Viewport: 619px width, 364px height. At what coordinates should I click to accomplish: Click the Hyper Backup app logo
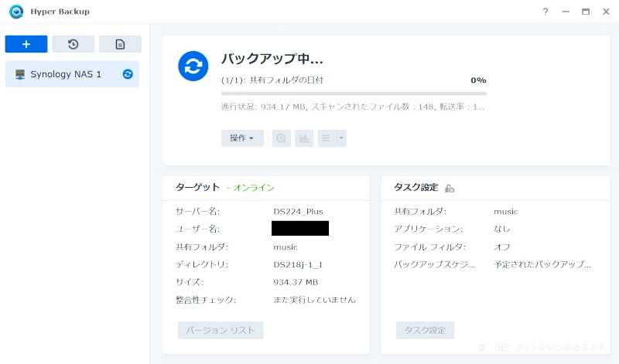tap(16, 12)
